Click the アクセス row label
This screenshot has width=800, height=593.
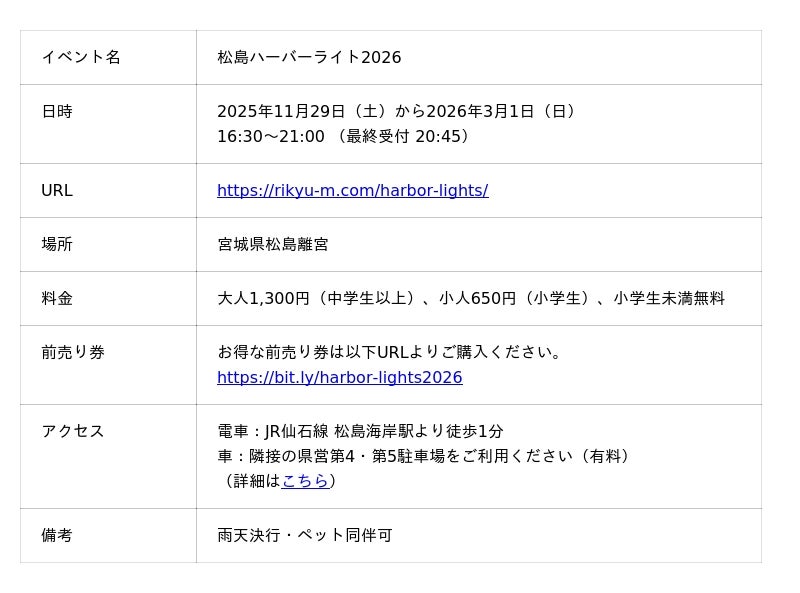point(73,431)
